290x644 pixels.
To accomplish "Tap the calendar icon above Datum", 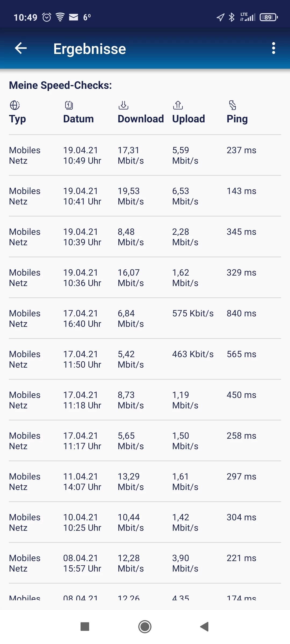I will [x=69, y=105].
